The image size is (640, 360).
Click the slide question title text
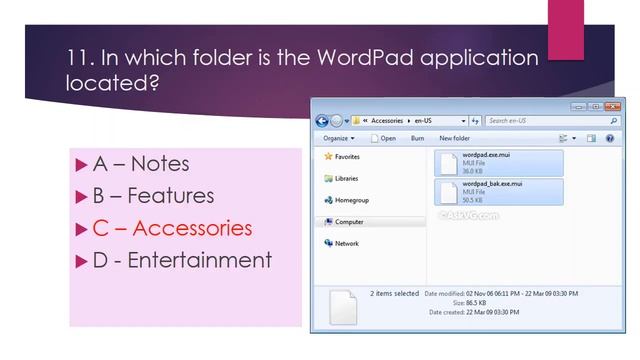(302, 69)
